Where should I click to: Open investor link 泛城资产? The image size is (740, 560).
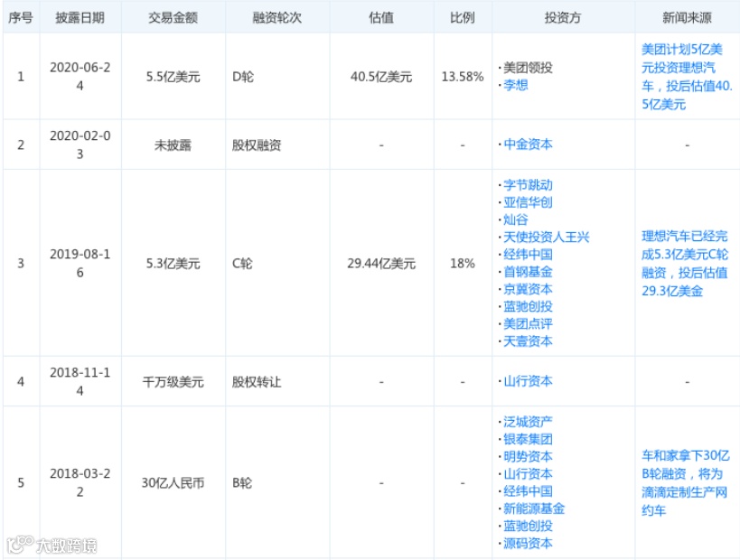point(528,422)
